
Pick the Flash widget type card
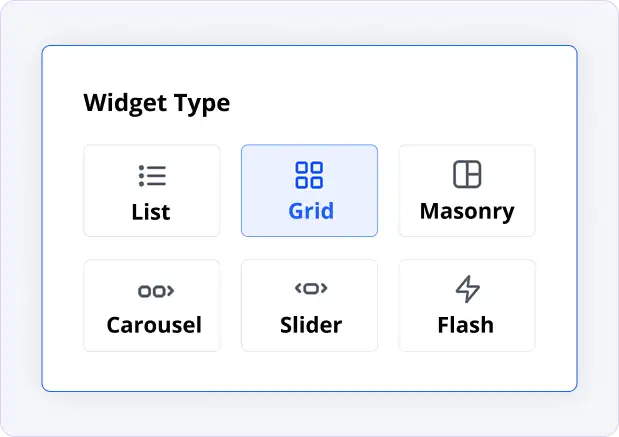click(x=467, y=306)
